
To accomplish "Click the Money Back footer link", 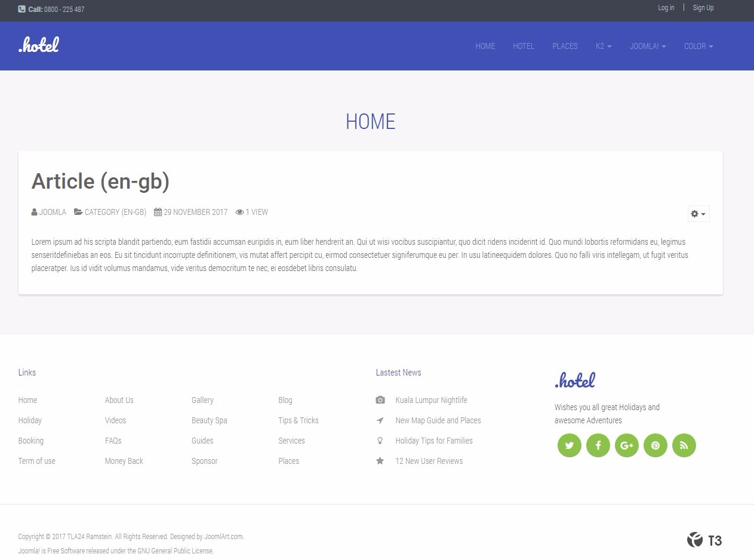I will coord(124,460).
